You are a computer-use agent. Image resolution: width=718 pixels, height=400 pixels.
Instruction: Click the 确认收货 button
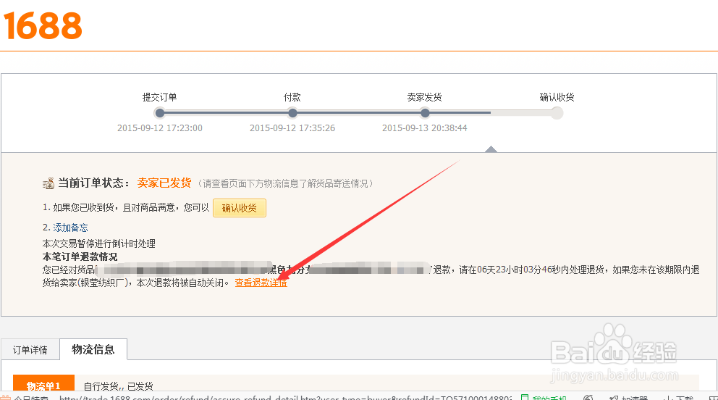click(239, 208)
